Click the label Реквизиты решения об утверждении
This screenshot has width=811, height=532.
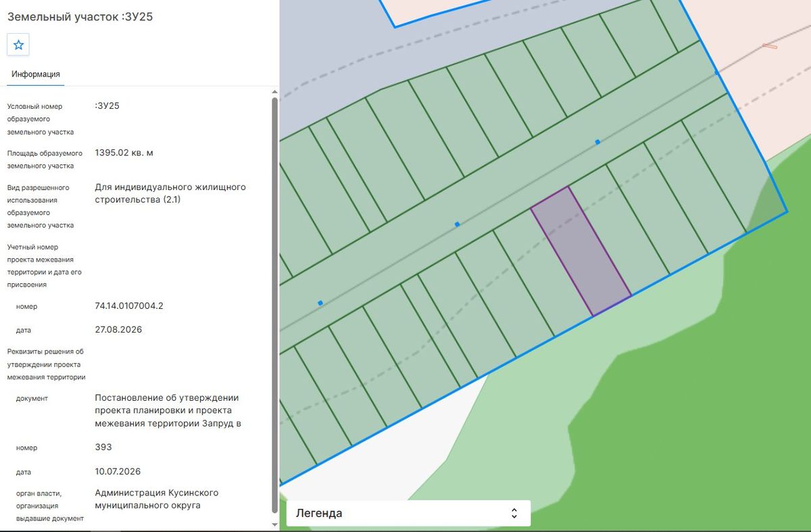click(46, 364)
